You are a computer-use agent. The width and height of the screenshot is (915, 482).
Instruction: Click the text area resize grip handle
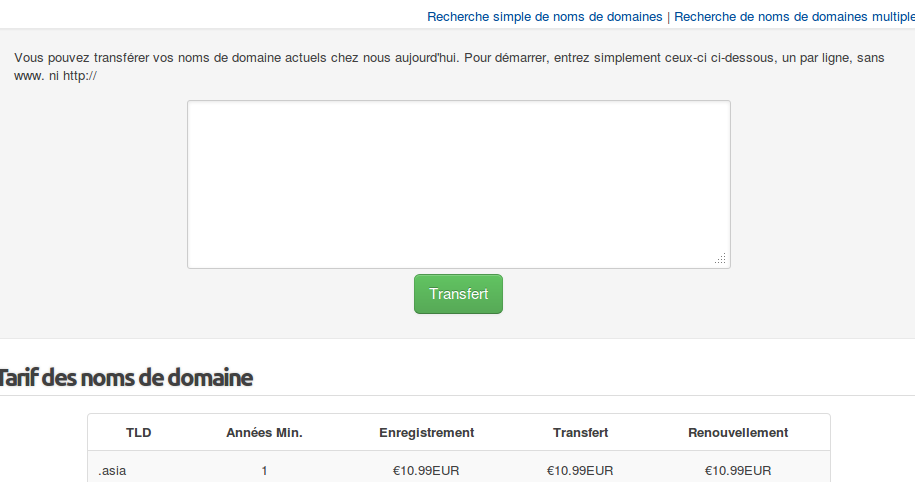click(721, 259)
